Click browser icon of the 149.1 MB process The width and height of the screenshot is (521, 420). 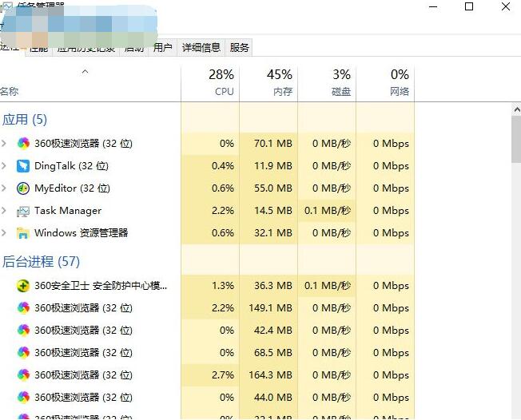[x=23, y=308]
